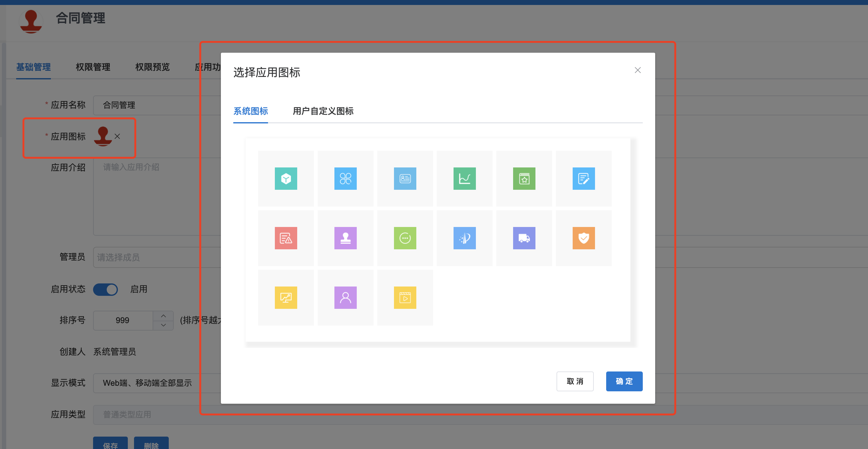Remove the current 应用图标 with X
Viewport: 868px width, 449px height.
tap(117, 136)
